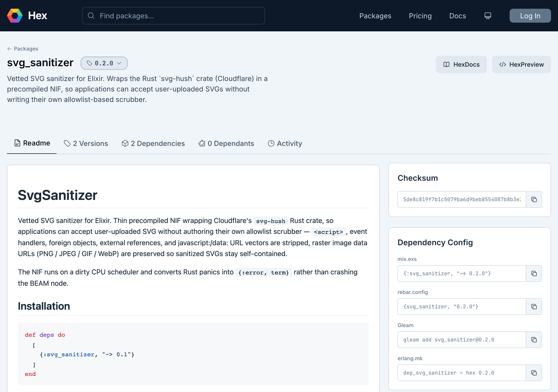Toggle the theme monitor icon
Screen dimensions: 558x392
[x=488, y=16]
